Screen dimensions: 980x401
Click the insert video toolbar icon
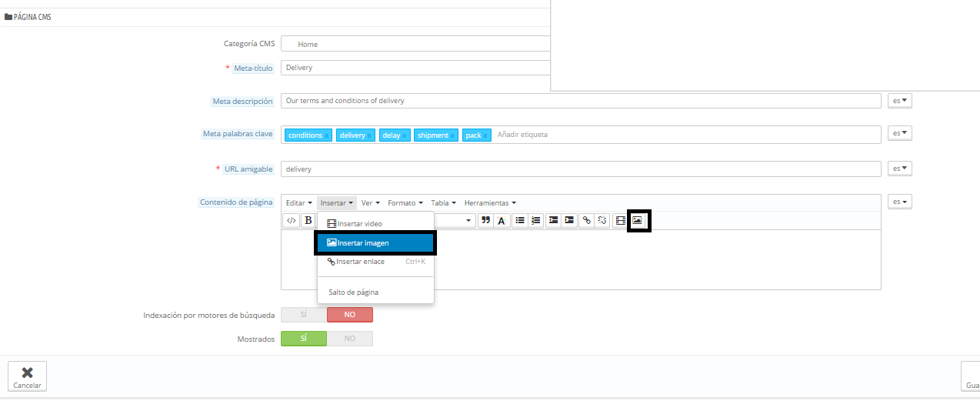pyautogui.click(x=620, y=220)
